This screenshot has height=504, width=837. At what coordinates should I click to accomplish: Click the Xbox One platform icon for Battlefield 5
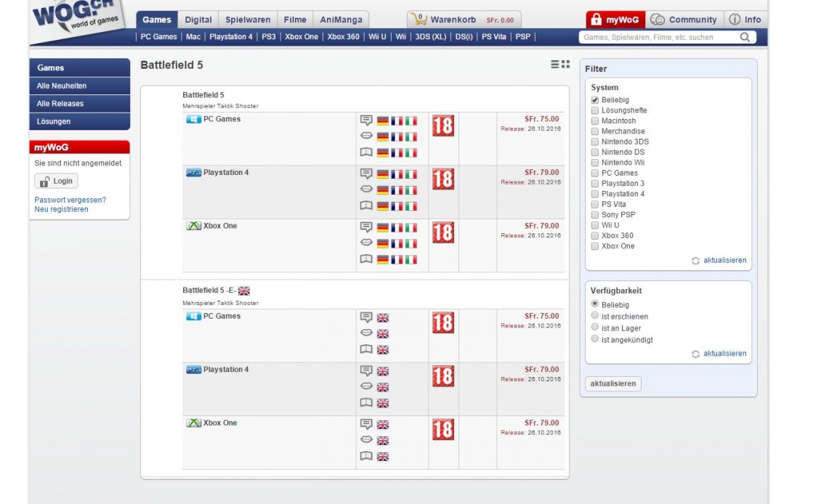tap(193, 225)
